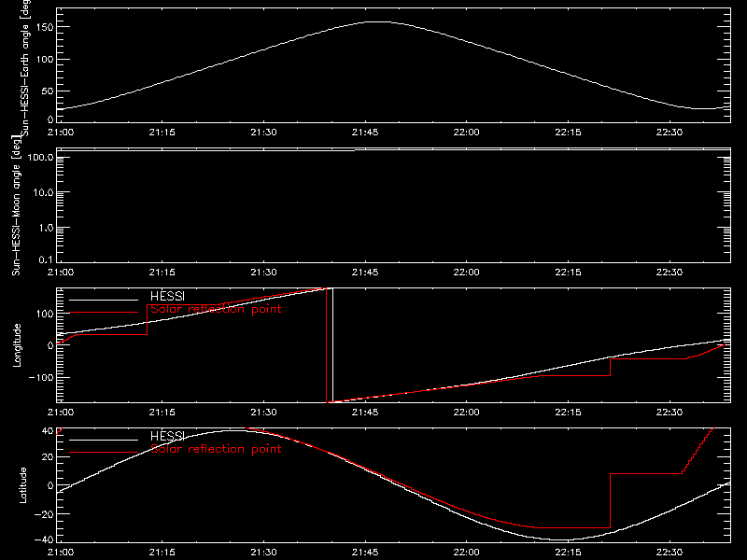Click 22:00 time label under Latitude plot
The height and width of the screenshot is (560, 747).
coord(466,553)
